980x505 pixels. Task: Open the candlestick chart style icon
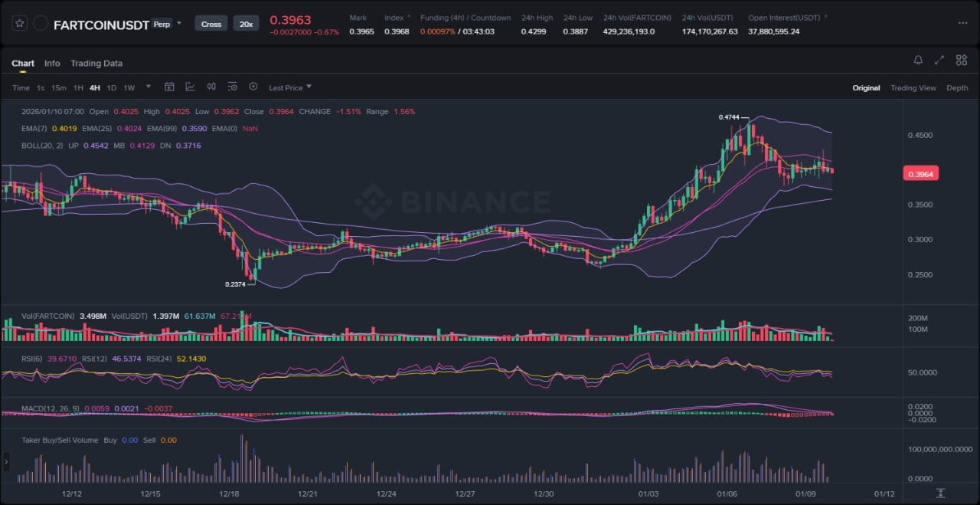pyautogui.click(x=211, y=87)
